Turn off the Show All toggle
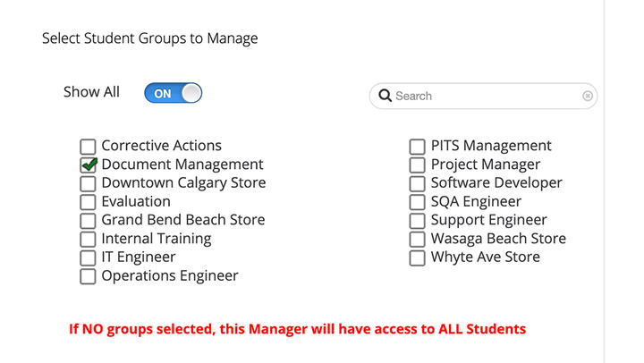 (x=174, y=93)
